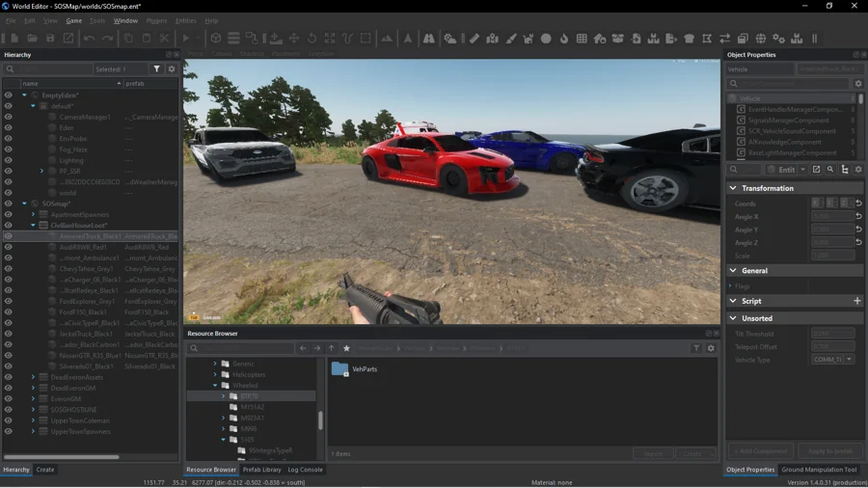
Task: Hide the FordExplorer_Grey1 entity
Action: pos(9,301)
